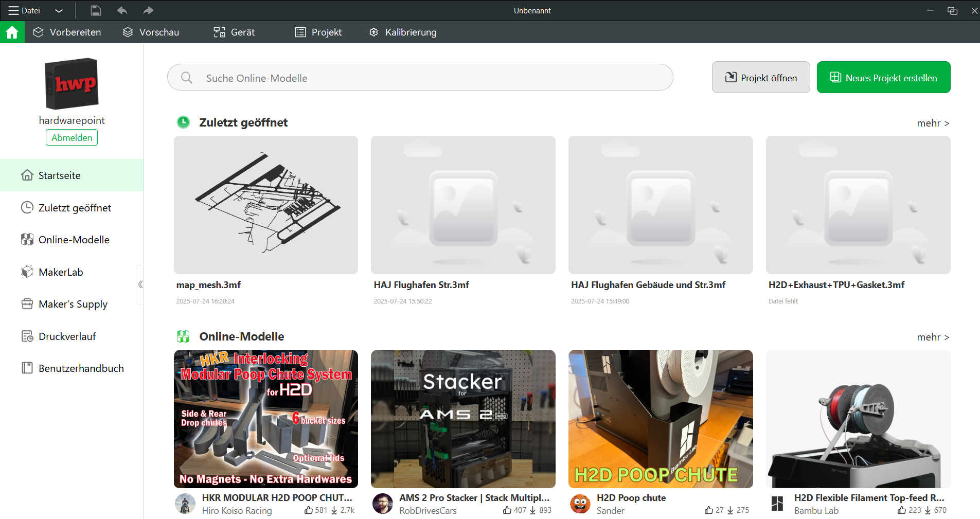
Task: Open the map_mesh.3mf thumbnail
Action: [266, 205]
